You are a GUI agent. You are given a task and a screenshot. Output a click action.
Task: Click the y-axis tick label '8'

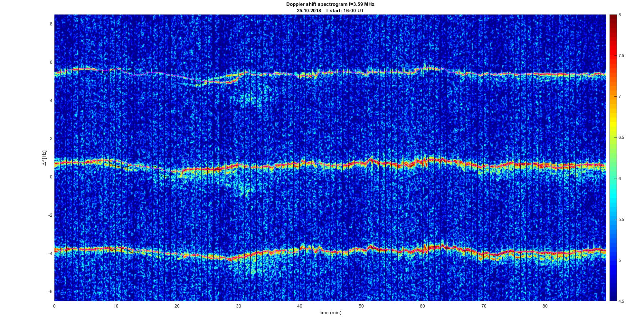(x=51, y=24)
